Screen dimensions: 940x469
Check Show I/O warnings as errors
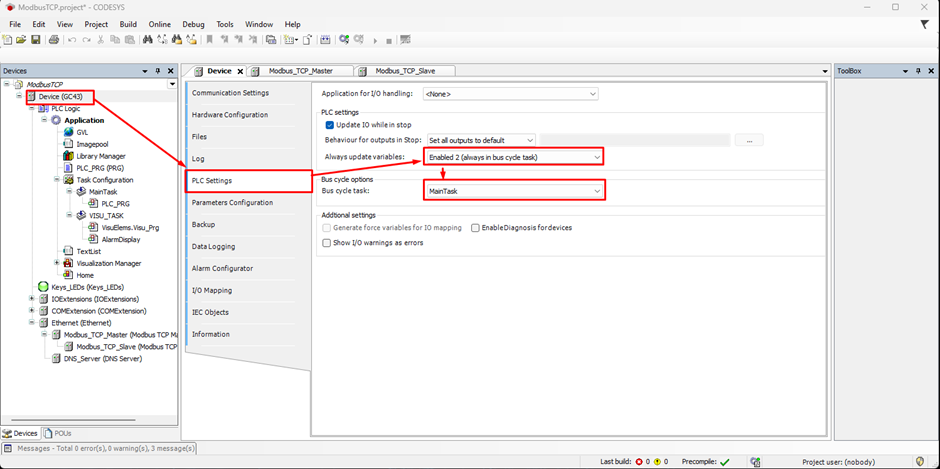[x=327, y=243]
